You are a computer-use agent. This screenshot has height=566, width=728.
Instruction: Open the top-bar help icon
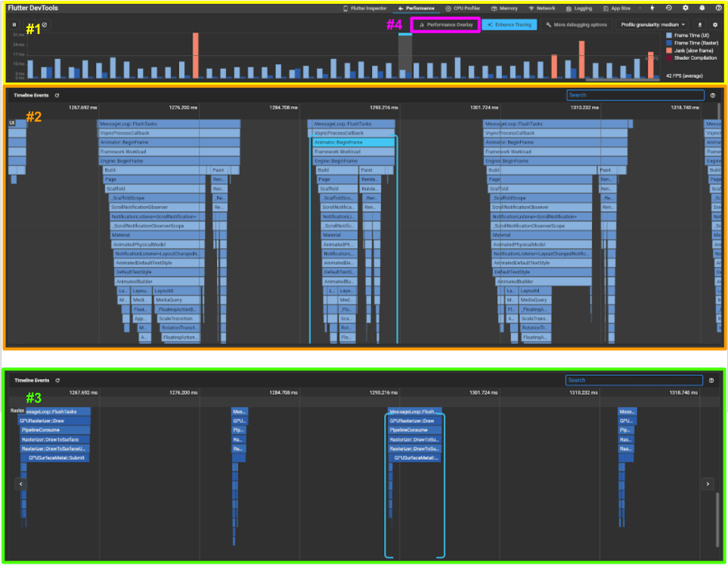pyautogui.click(x=718, y=8)
